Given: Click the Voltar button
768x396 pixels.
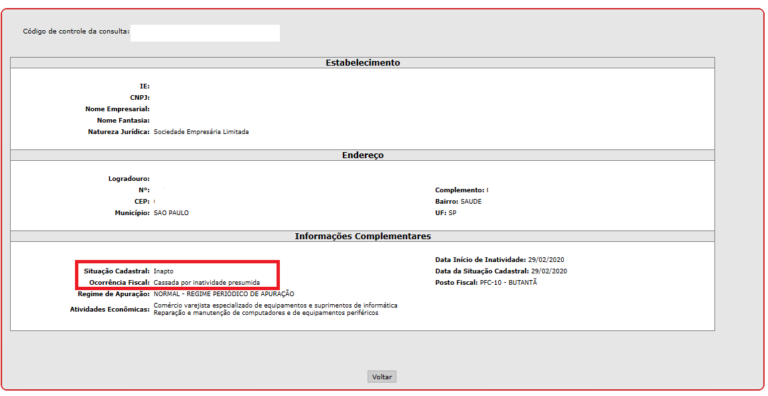Looking at the screenshot, I should point(382,376).
